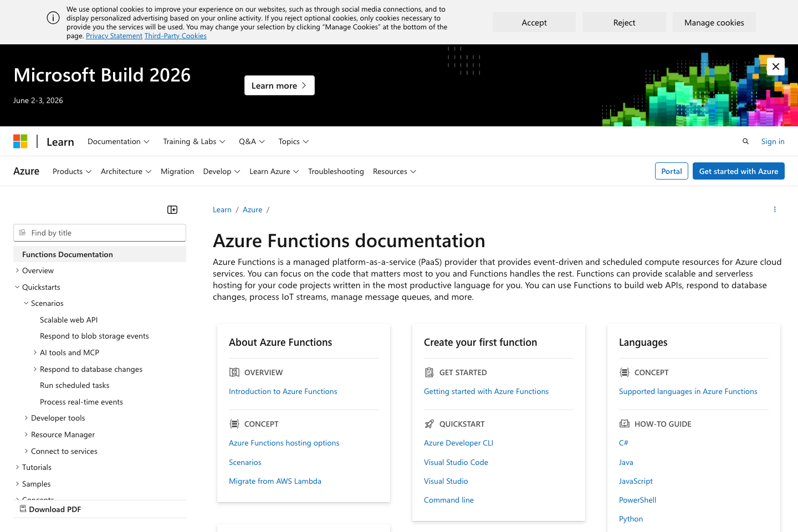Viewport: 798px width, 532px height.
Task: Open the Documentation menu
Action: [118, 141]
